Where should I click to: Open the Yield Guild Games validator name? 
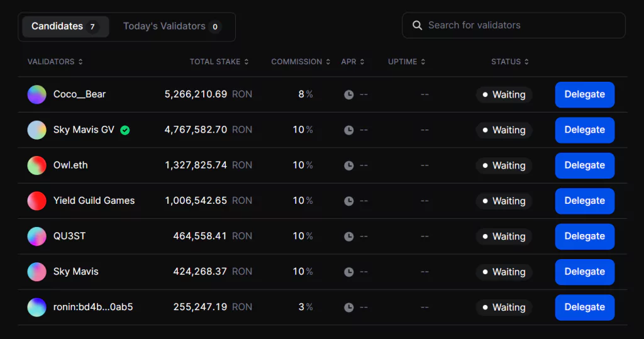click(x=94, y=201)
